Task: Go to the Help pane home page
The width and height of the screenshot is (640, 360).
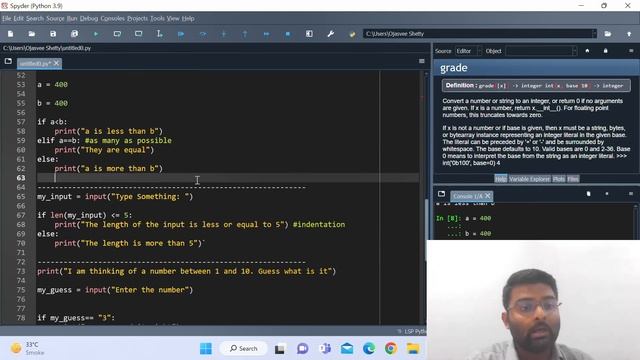Action: tap(587, 51)
